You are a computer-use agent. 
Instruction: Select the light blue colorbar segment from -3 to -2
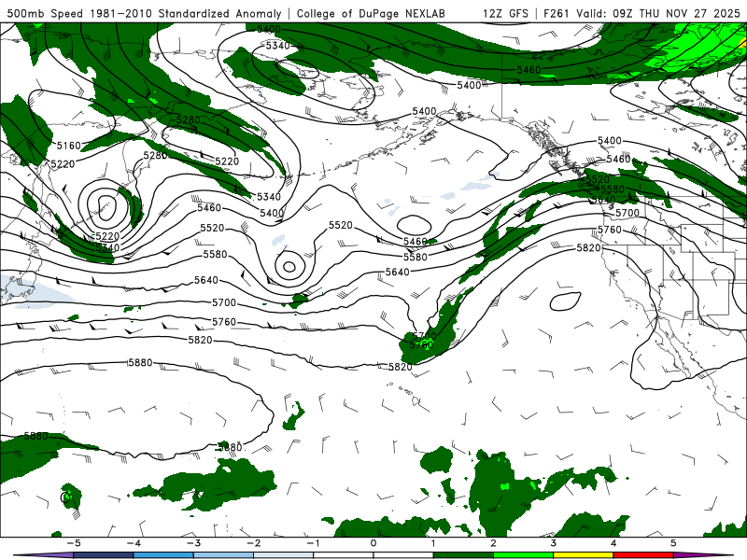pyautogui.click(x=223, y=555)
